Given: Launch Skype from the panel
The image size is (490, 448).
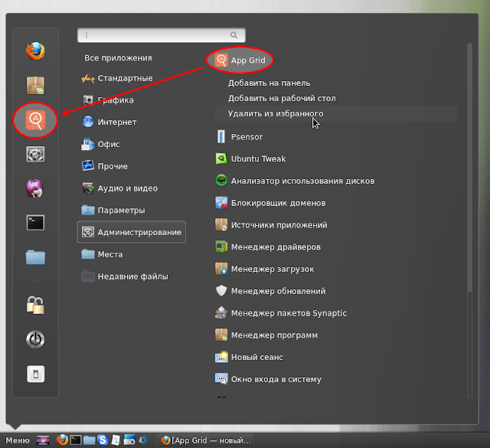Looking at the screenshot, I should (x=103, y=440).
